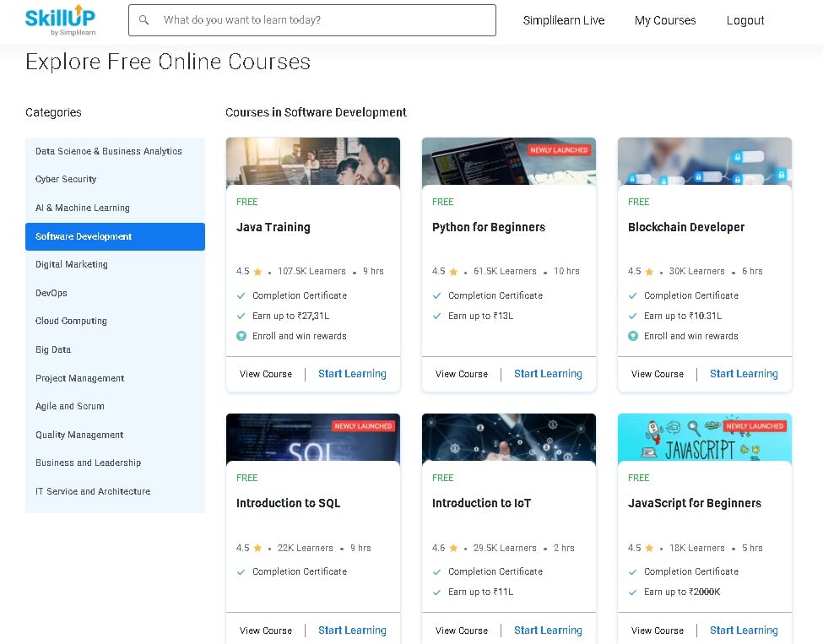Click the JavaScript for Beginners title
The width and height of the screenshot is (823, 644).
tap(695, 503)
